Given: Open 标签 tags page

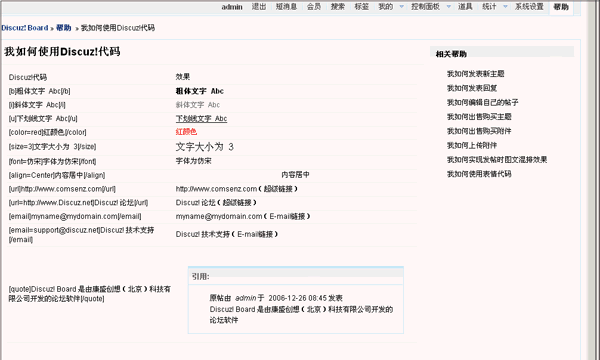Looking at the screenshot, I should (x=362, y=7).
